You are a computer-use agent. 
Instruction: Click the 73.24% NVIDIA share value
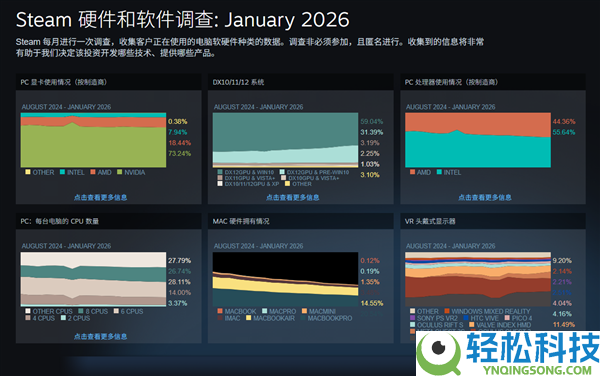click(x=179, y=153)
